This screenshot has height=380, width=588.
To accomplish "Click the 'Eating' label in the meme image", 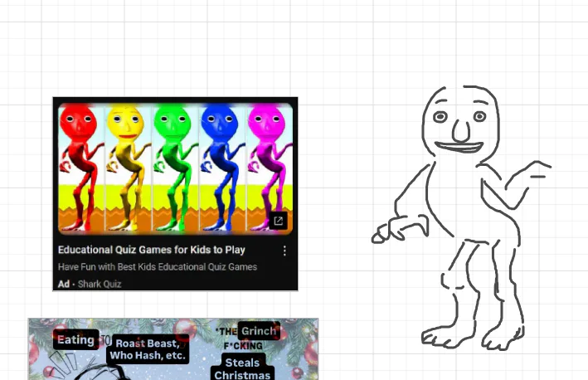I will (x=75, y=339).
